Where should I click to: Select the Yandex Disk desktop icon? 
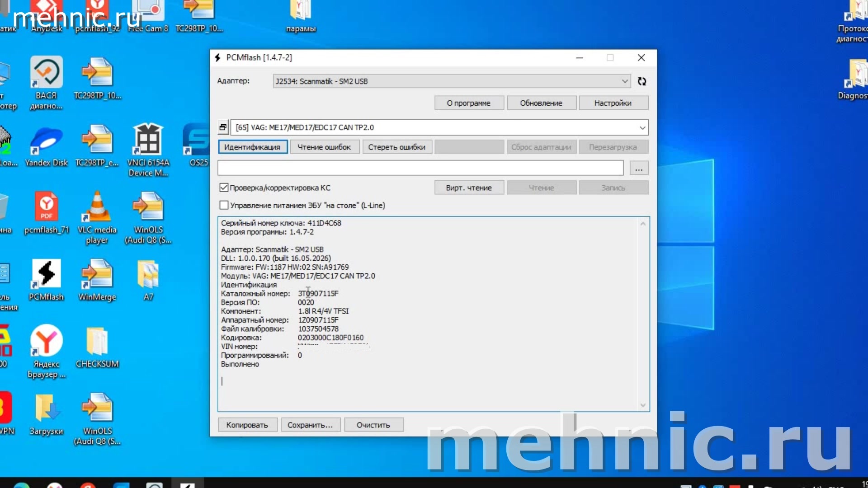pos(46,146)
